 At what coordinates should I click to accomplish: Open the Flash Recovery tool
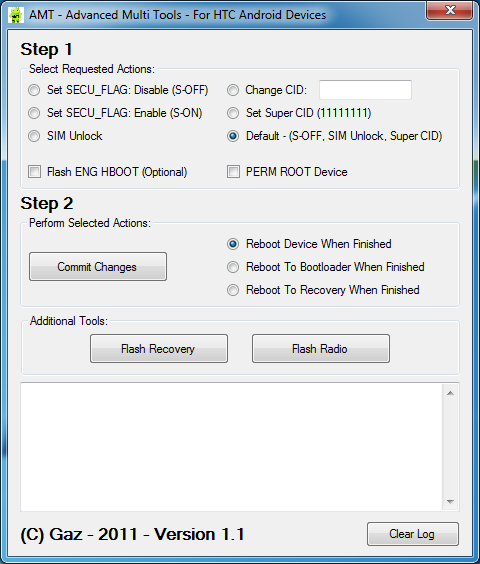tap(159, 349)
